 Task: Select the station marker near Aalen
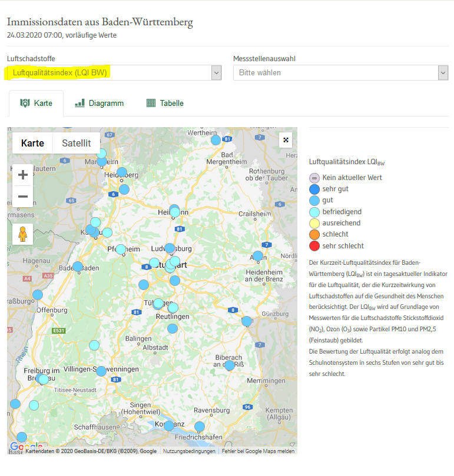(x=257, y=256)
